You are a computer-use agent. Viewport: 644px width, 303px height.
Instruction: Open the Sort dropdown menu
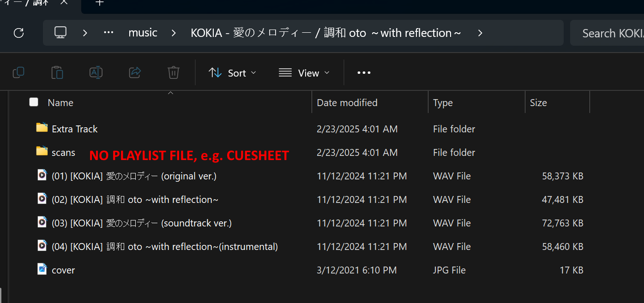tap(233, 73)
